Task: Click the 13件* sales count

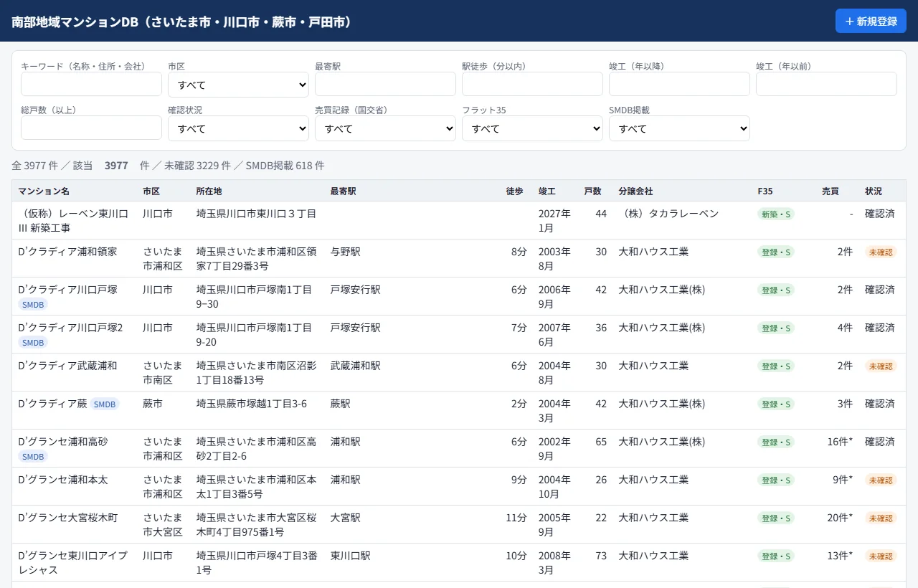Action: tap(840, 556)
